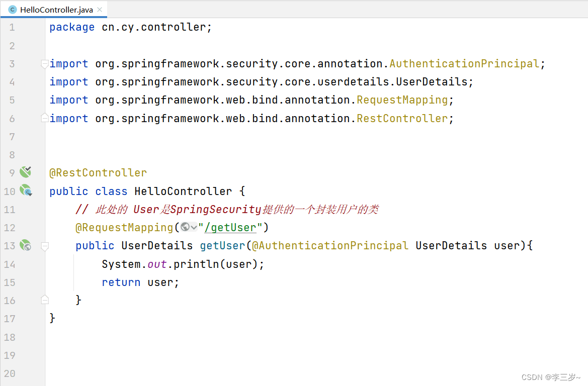This screenshot has width=588, height=386.
Task: Click the request mapping gutter icon beside getUser method
Action: pyautogui.click(x=25, y=245)
